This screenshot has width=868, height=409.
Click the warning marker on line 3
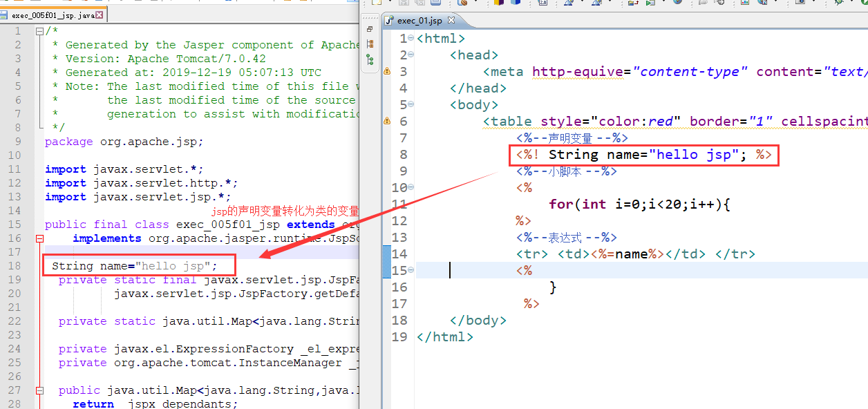click(387, 71)
